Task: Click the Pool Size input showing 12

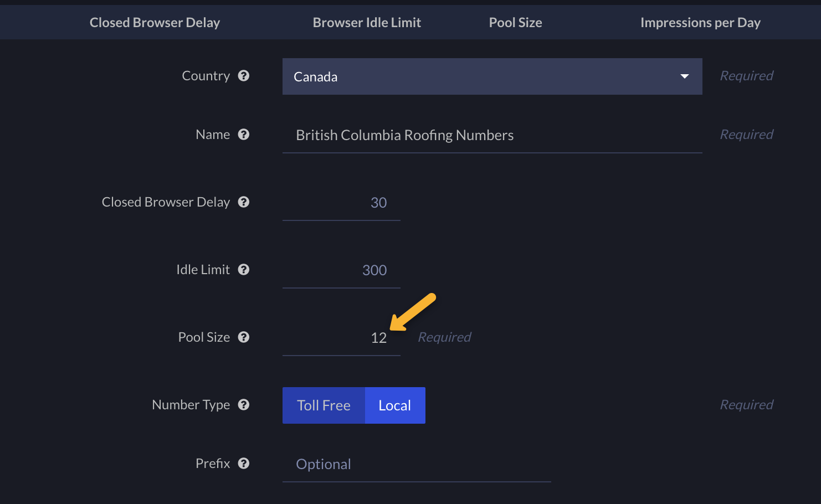Action: 341,338
